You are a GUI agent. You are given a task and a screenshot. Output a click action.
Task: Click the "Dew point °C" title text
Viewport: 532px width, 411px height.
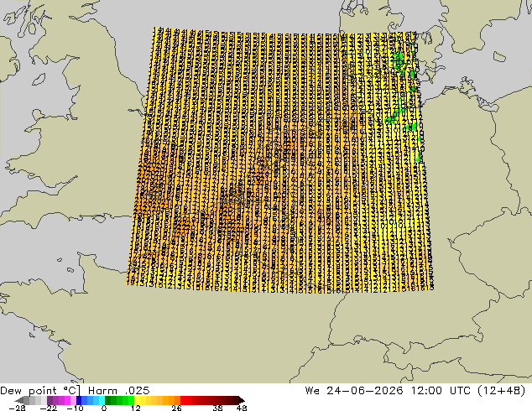(x=40, y=391)
